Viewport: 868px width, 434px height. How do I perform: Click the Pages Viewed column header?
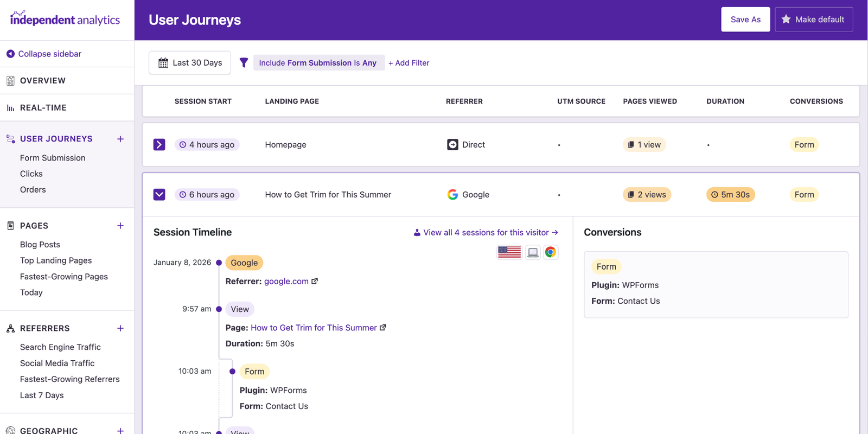tap(650, 101)
